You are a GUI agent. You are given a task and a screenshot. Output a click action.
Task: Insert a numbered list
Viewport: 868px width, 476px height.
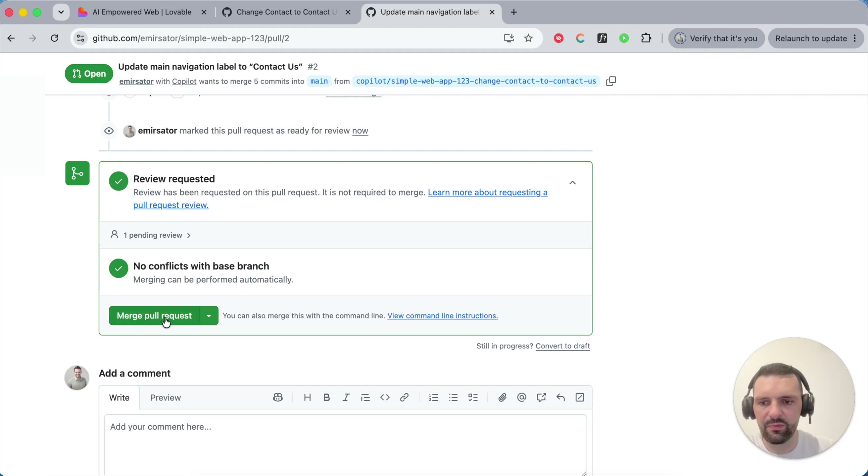434,397
